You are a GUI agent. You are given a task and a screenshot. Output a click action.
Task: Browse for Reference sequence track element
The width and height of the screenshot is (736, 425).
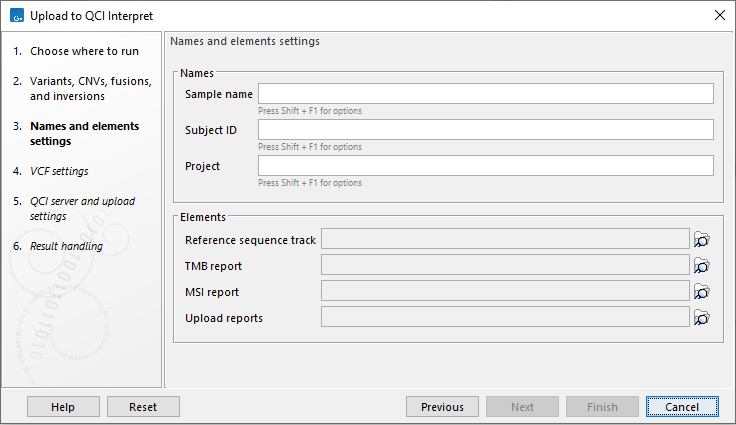[x=702, y=240]
